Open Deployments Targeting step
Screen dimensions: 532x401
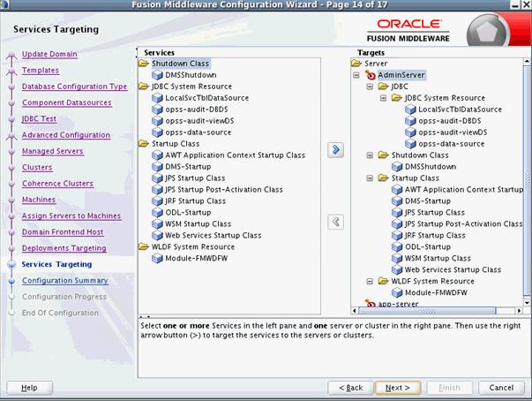[x=64, y=248]
